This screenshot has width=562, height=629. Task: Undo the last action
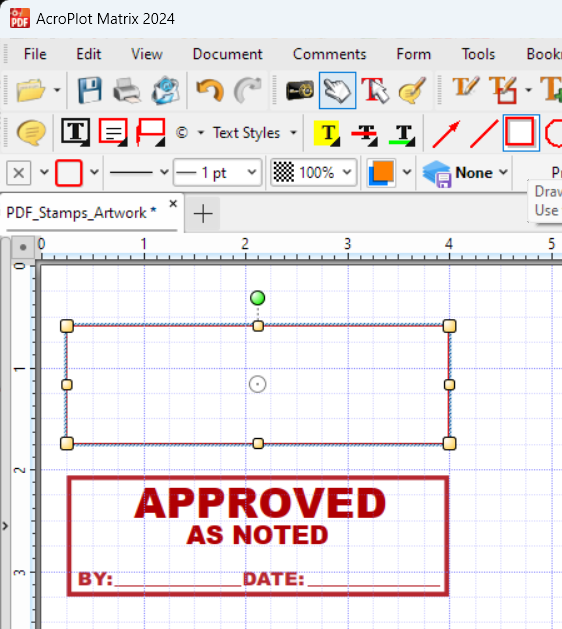pos(210,91)
